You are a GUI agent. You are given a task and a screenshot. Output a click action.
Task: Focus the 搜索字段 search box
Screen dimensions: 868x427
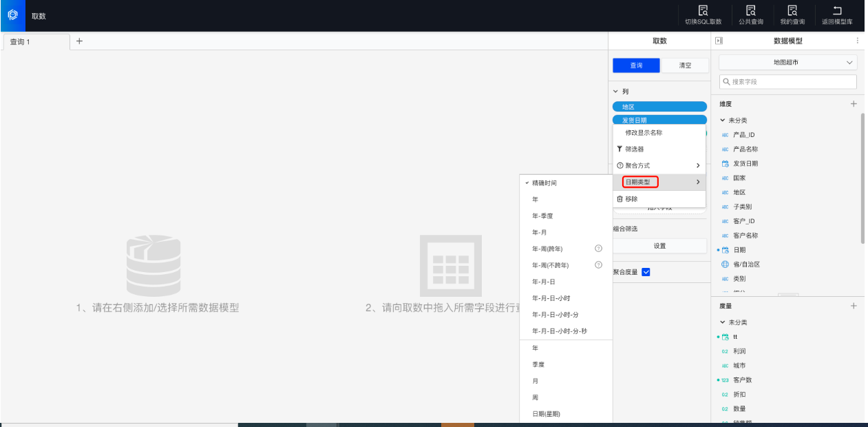(788, 82)
